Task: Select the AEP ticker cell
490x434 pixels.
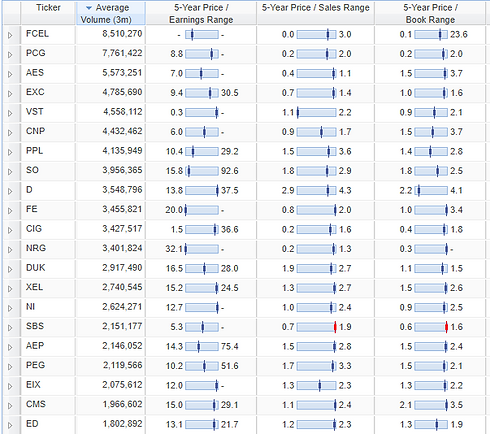Action: [x=48, y=346]
